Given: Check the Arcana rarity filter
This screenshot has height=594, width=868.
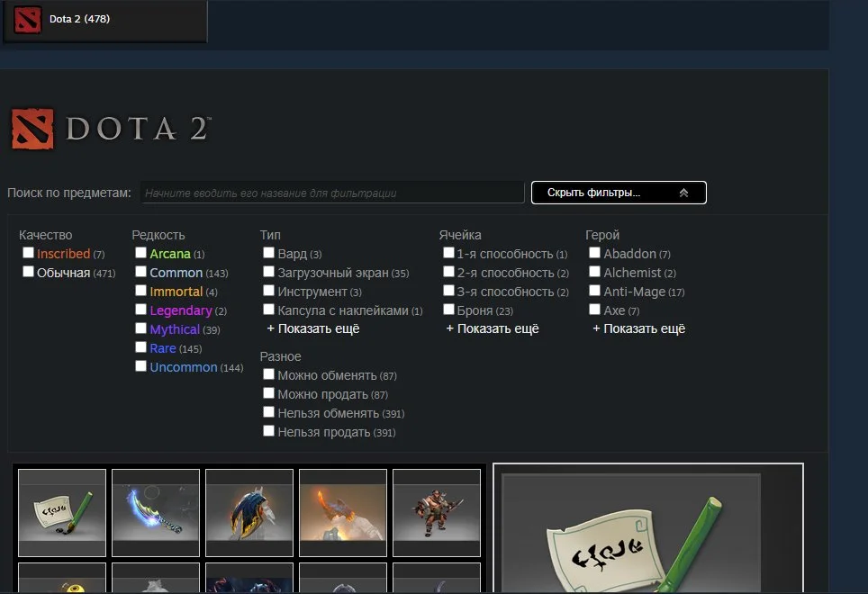Looking at the screenshot, I should pos(140,253).
